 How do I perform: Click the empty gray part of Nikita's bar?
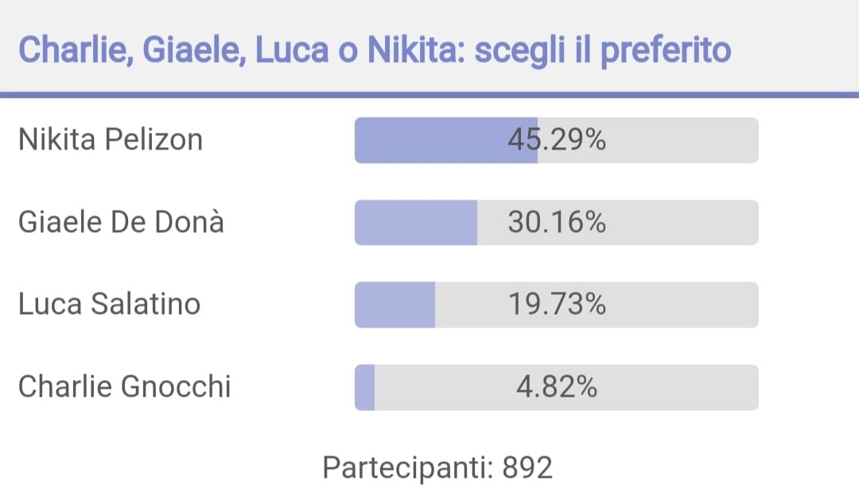click(648, 140)
